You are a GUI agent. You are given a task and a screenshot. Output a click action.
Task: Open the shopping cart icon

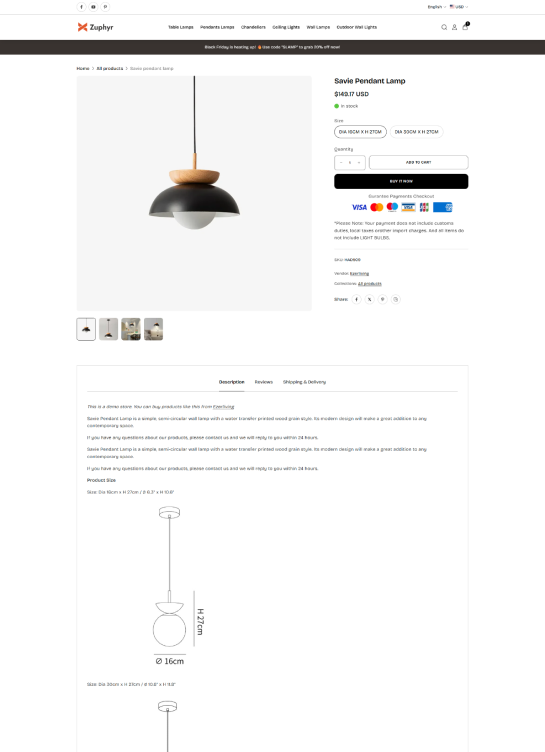pos(465,27)
